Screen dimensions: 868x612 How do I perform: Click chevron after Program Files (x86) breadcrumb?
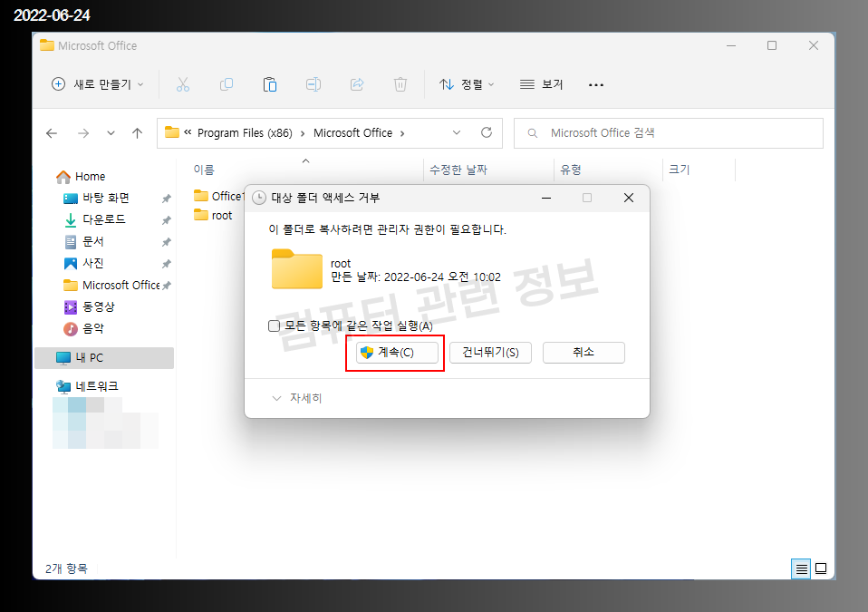click(x=303, y=133)
